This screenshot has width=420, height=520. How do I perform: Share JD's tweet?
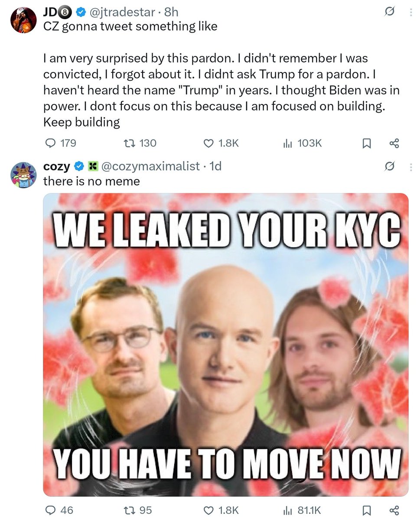(x=394, y=143)
